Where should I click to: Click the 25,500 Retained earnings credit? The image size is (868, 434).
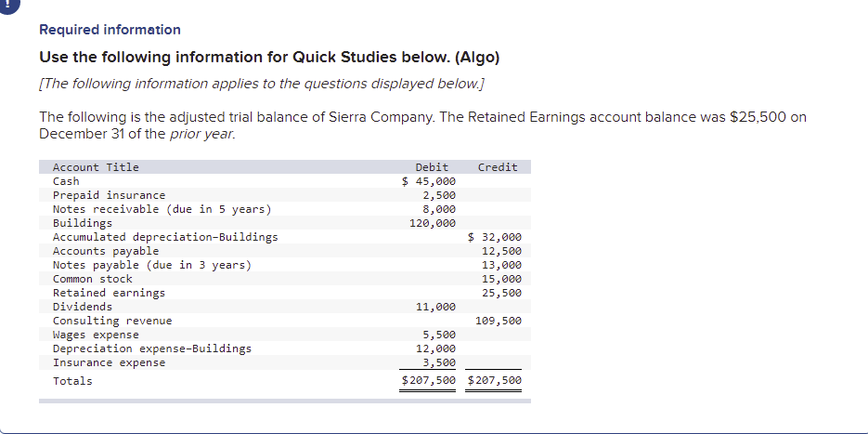[501, 293]
